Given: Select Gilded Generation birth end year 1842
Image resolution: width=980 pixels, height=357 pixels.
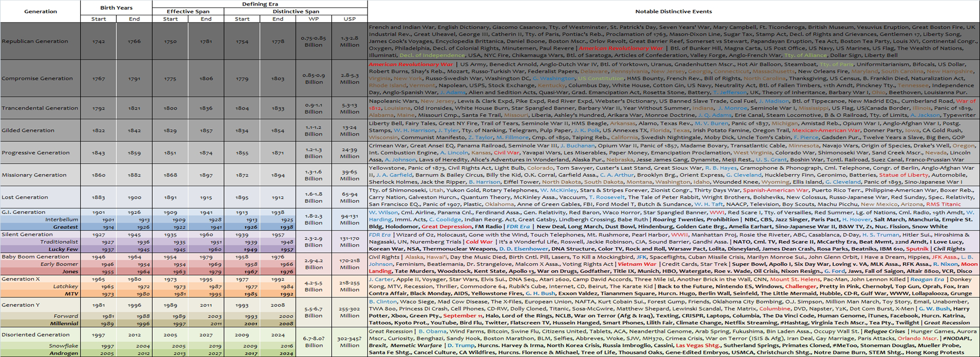Looking at the screenshot, I should [134, 131].
